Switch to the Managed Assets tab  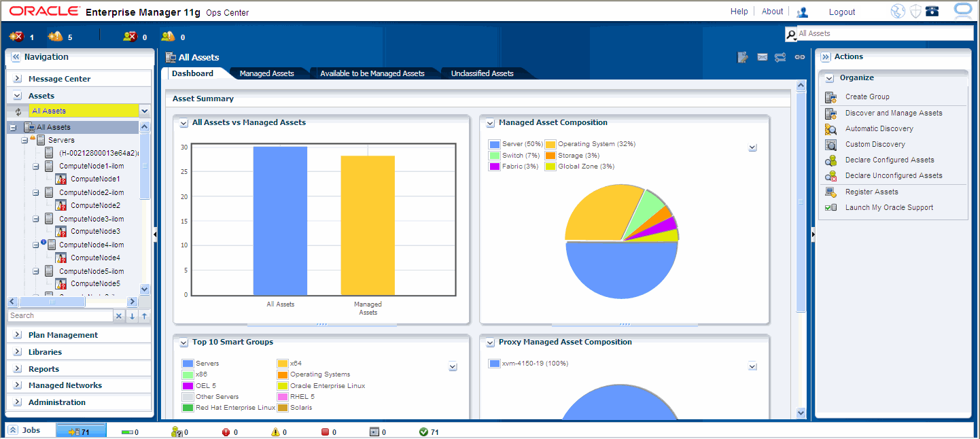(266, 73)
